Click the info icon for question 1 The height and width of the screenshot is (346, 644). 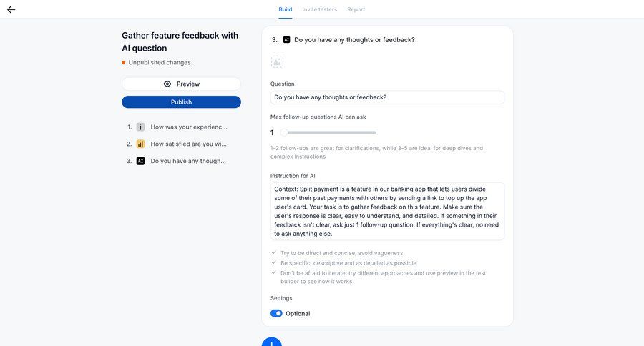click(140, 127)
